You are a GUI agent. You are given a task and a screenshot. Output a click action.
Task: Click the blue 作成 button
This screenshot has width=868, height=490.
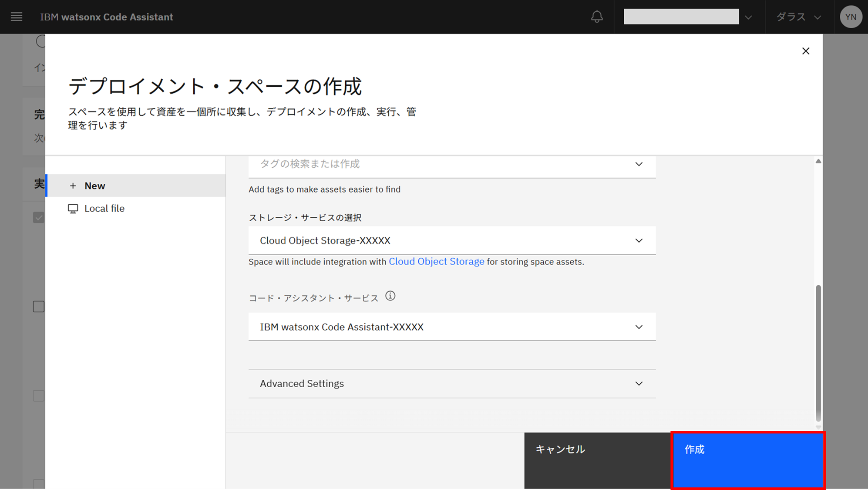pos(747,460)
